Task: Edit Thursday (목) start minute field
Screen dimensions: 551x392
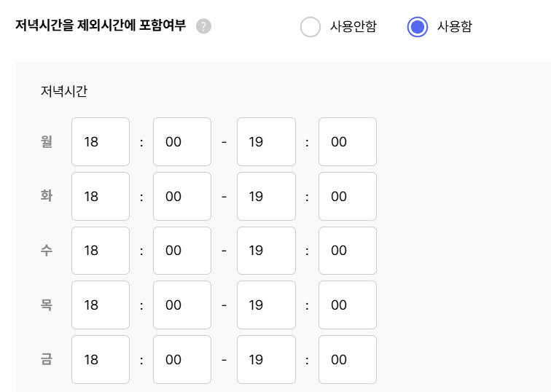Action: (x=182, y=305)
